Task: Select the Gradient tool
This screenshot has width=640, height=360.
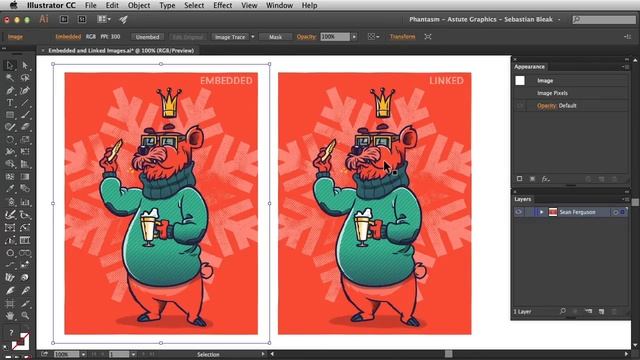Action: coord(25,177)
